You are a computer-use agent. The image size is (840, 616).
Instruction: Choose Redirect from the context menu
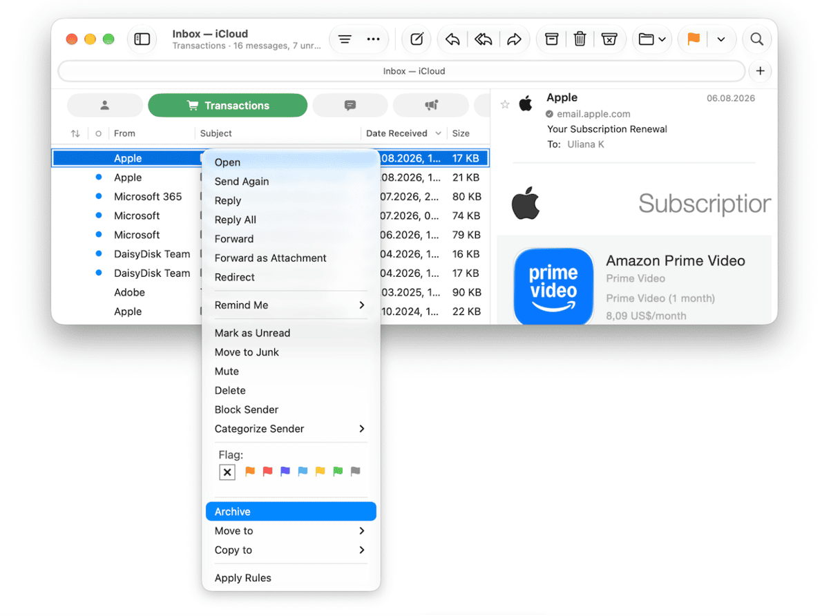[x=291, y=277]
